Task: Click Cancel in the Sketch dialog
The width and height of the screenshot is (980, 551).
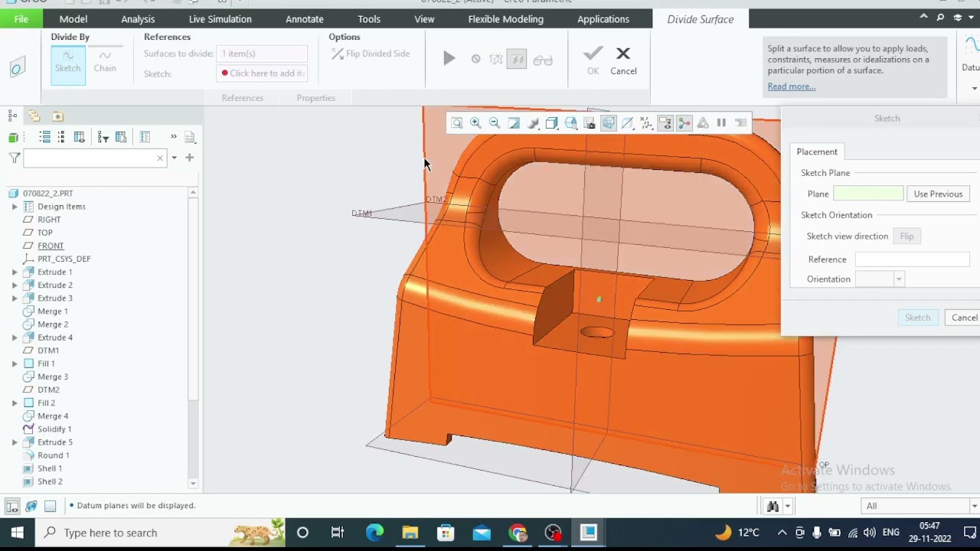Action: pos(964,318)
